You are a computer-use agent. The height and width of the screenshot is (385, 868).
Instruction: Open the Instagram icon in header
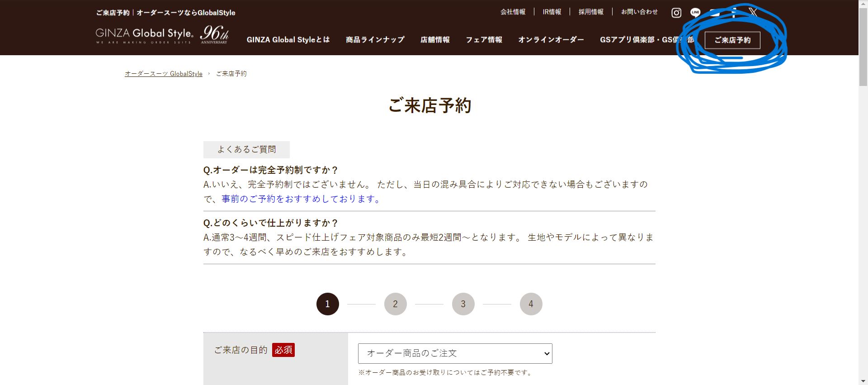click(x=676, y=13)
